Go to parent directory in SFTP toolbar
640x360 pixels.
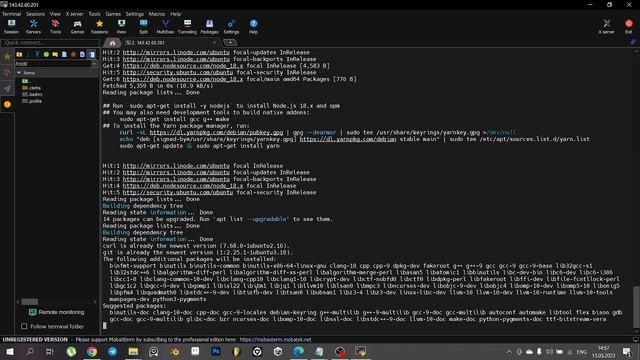point(19,54)
